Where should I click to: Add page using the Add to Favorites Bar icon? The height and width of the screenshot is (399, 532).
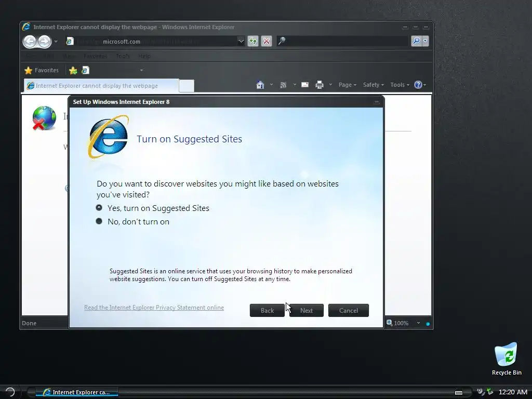[x=73, y=70]
